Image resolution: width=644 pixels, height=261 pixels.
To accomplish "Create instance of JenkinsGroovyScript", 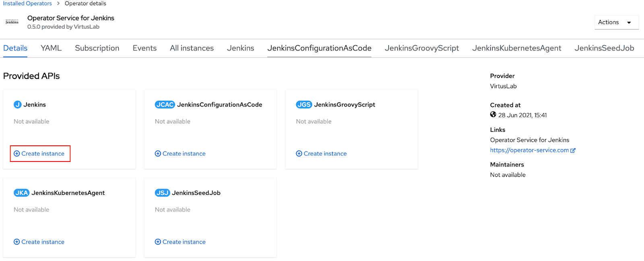I will tap(321, 153).
